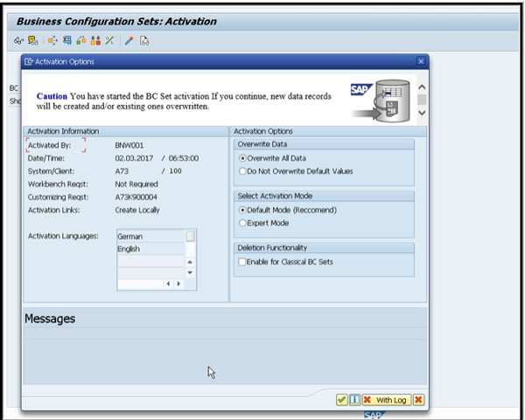The width and height of the screenshot is (525, 420).
Task: Click the first empty Activation Languages row
Action: [151, 262]
